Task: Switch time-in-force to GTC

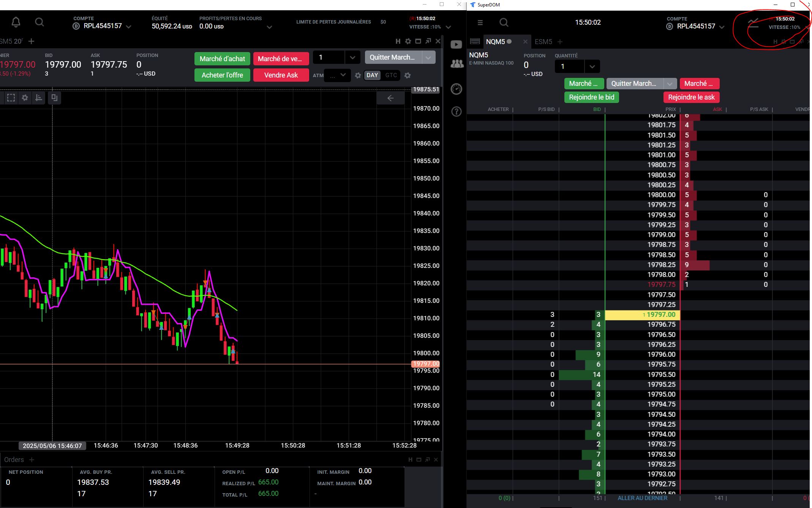Action: (391, 75)
